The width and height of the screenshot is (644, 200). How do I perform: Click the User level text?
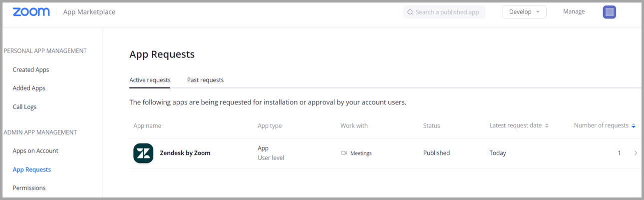point(271,158)
